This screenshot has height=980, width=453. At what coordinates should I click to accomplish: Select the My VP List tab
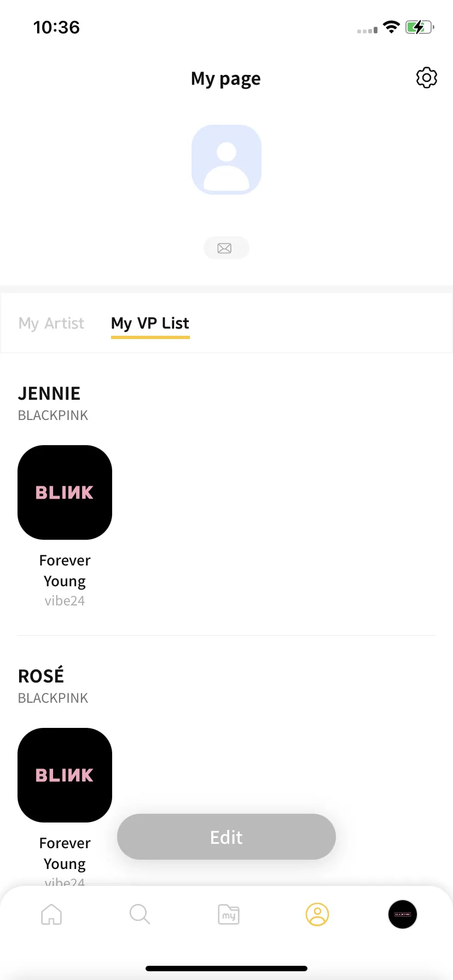click(x=150, y=324)
